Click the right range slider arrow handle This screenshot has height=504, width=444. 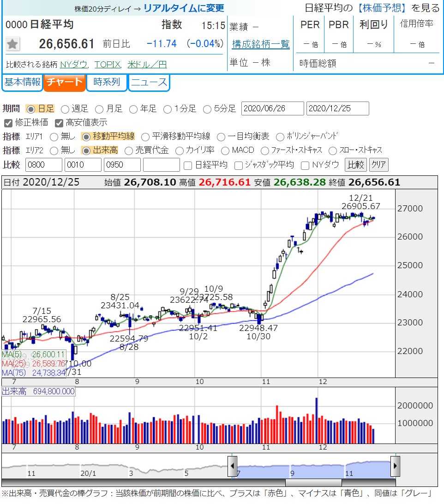click(x=395, y=466)
